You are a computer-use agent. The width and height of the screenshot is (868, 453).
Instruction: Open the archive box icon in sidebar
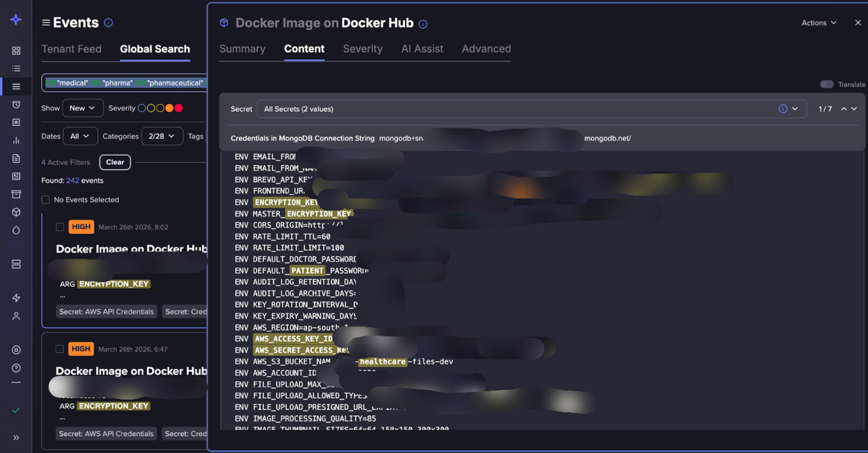tap(16, 194)
